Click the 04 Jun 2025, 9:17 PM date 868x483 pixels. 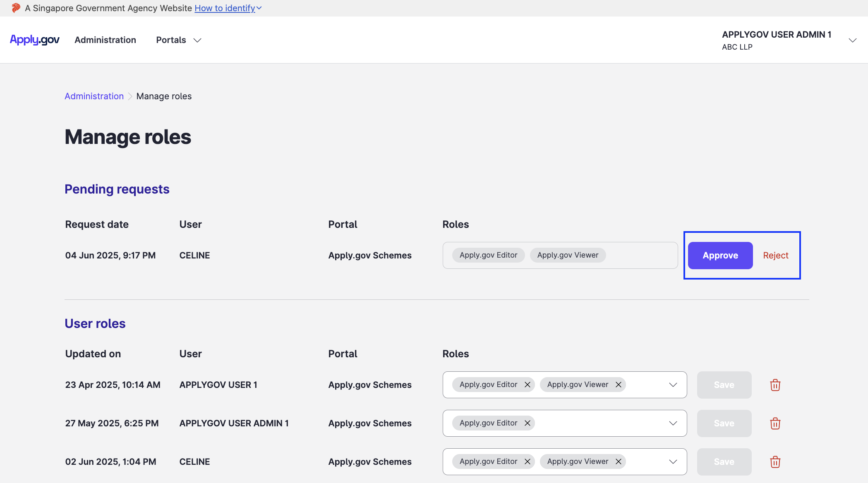(110, 256)
